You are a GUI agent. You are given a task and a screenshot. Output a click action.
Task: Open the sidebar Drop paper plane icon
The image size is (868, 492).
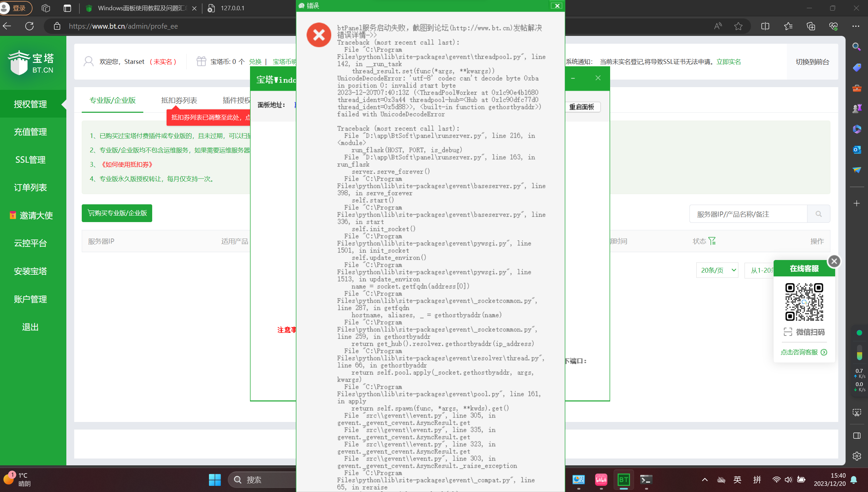pos(857,170)
